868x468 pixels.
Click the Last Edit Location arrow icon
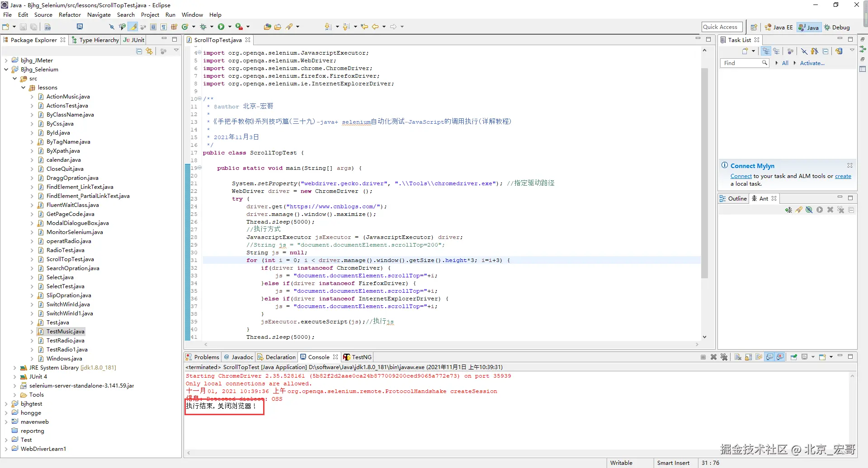coord(364,27)
